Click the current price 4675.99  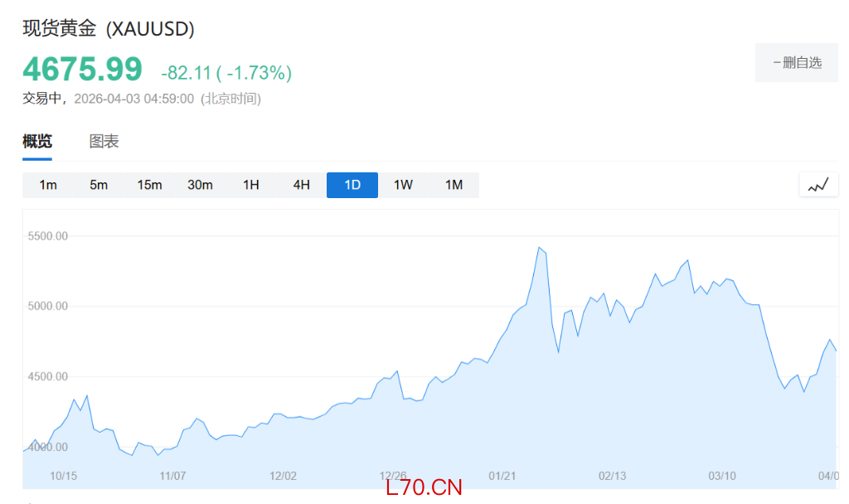[x=82, y=69]
